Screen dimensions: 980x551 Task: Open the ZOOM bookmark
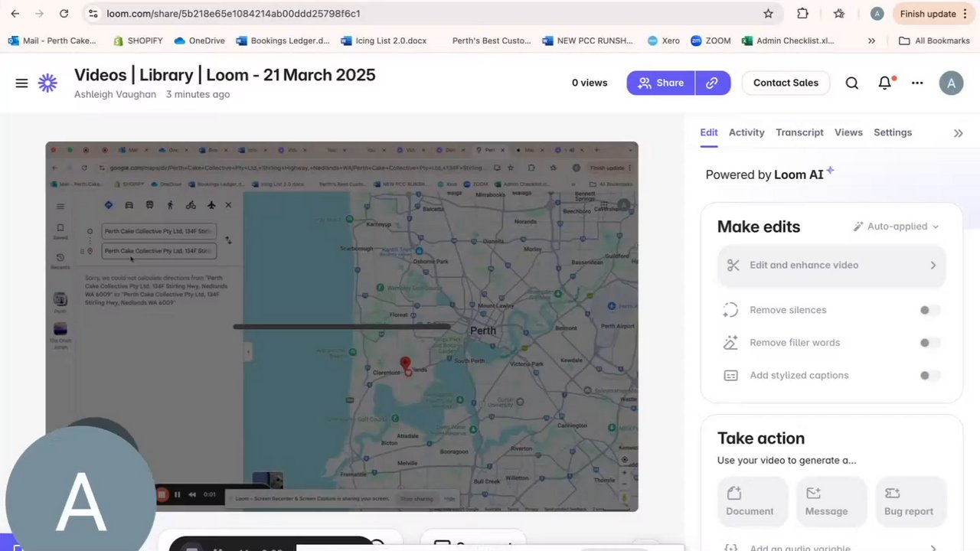coord(710,41)
